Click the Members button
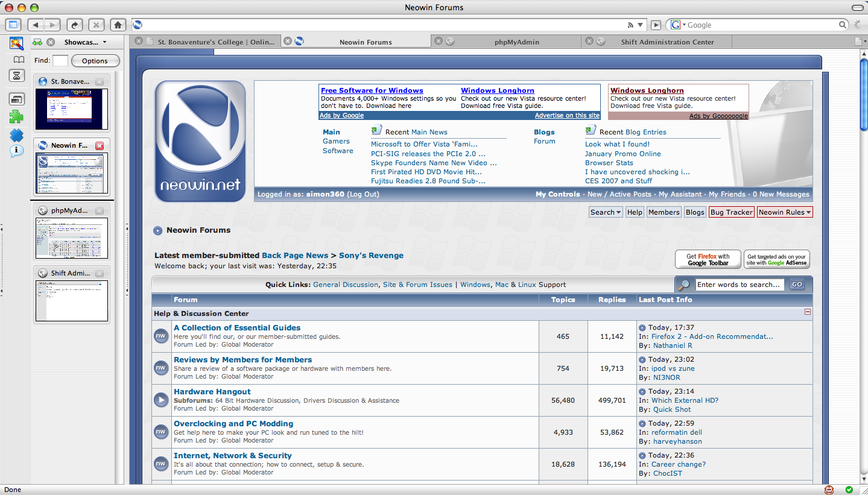 [664, 212]
